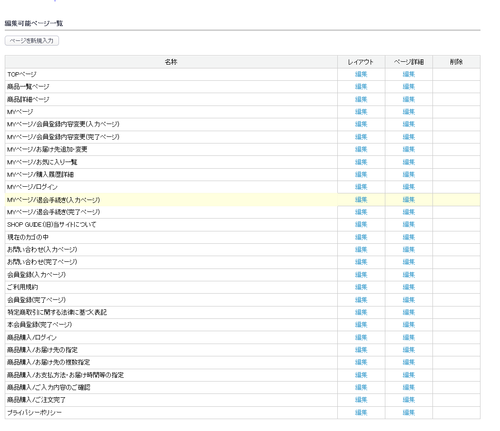500x431 pixels.
Task: Edit layout of お問い合わせ(入力ページ)
Action: coord(361,250)
